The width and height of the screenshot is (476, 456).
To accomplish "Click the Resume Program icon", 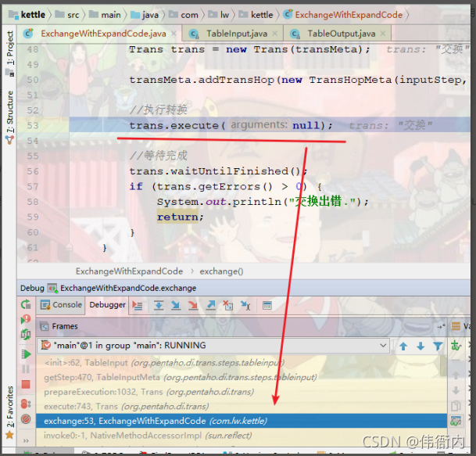I will (26, 354).
